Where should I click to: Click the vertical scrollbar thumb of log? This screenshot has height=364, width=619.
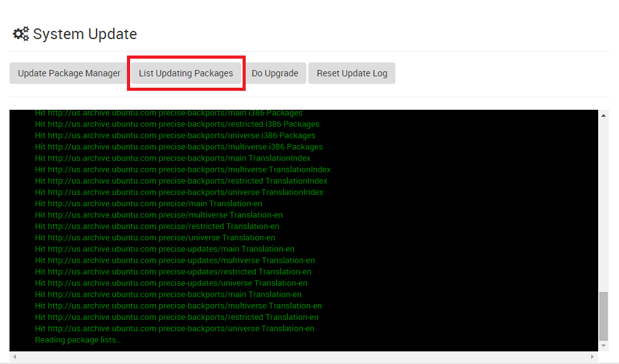pos(603,316)
